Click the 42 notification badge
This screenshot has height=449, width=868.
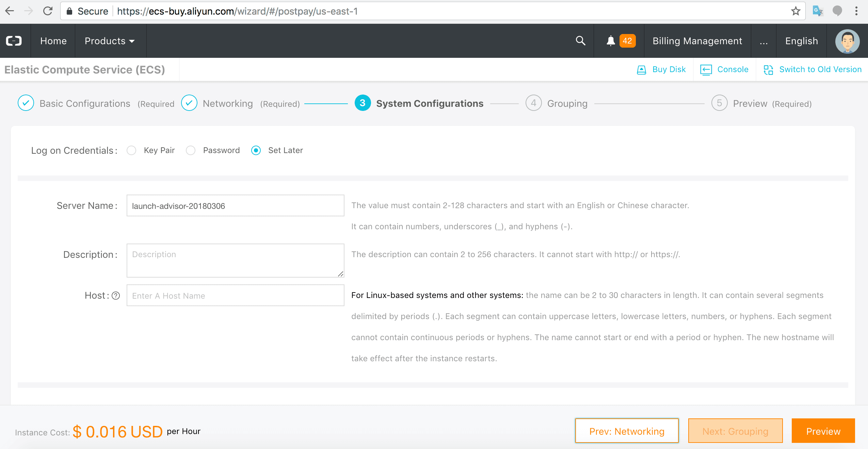(x=627, y=41)
